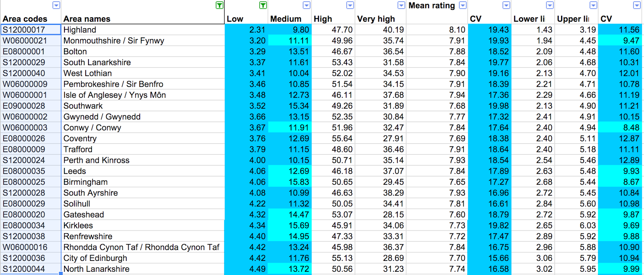Open the Upper limit column filter button
644x275 pixels.
tap(593, 5)
